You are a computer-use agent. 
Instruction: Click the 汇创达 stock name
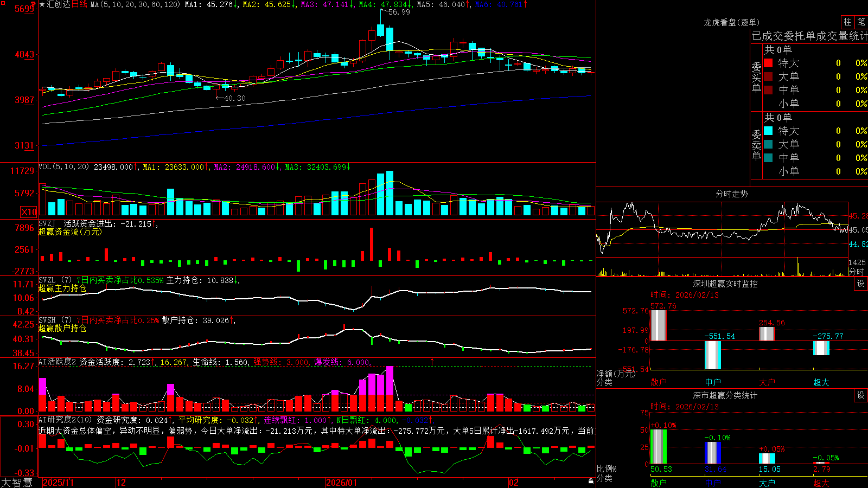point(59,4)
